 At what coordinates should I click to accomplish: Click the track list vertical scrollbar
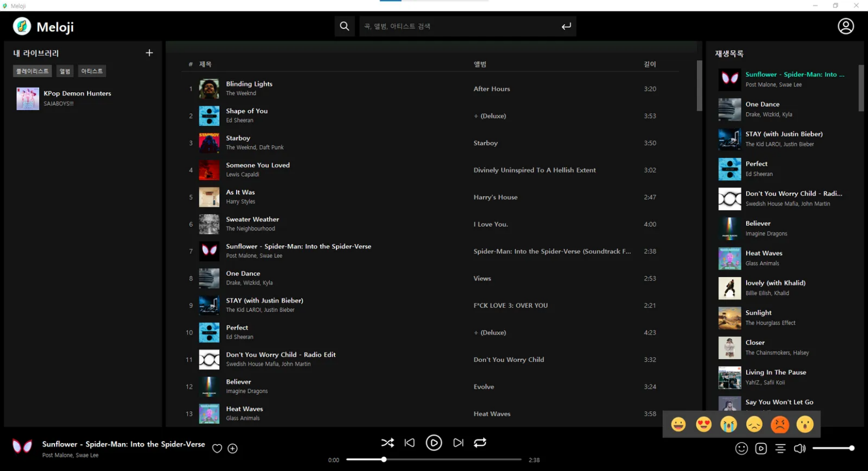[x=699, y=85]
